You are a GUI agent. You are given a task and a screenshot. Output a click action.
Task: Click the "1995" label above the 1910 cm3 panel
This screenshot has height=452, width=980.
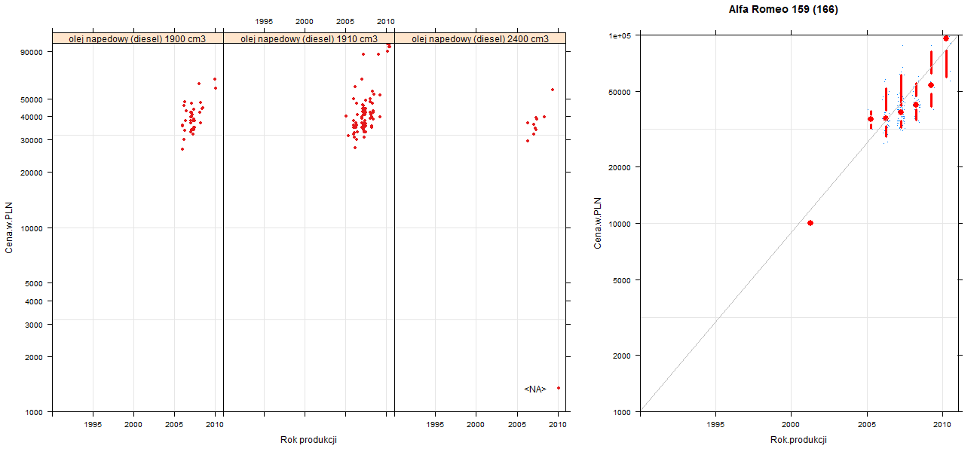(264, 21)
